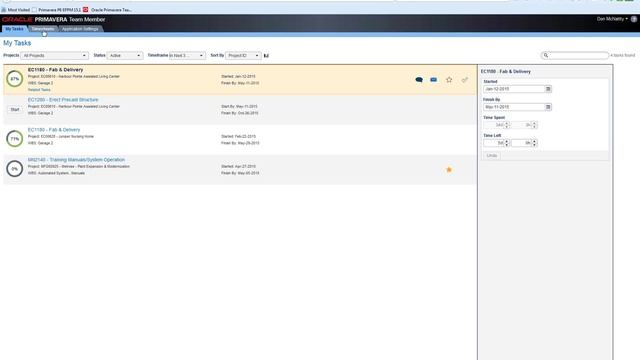Open the Application Settings tab
Viewport: 640px width, 360px height.
tap(80, 29)
